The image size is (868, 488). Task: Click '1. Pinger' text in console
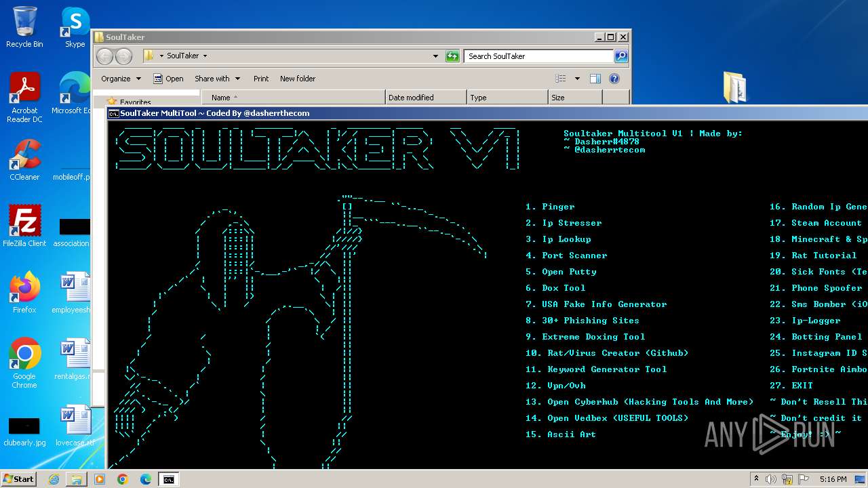click(x=550, y=207)
